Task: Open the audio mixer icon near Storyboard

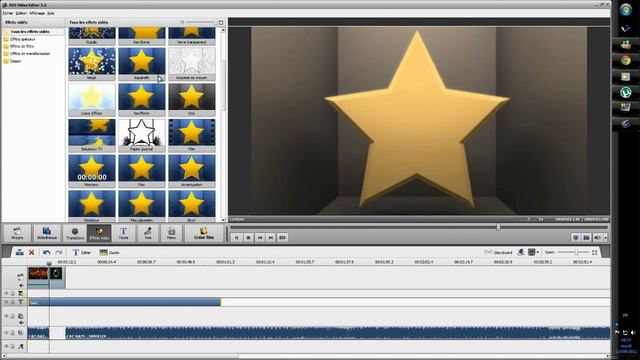Action: (521, 253)
